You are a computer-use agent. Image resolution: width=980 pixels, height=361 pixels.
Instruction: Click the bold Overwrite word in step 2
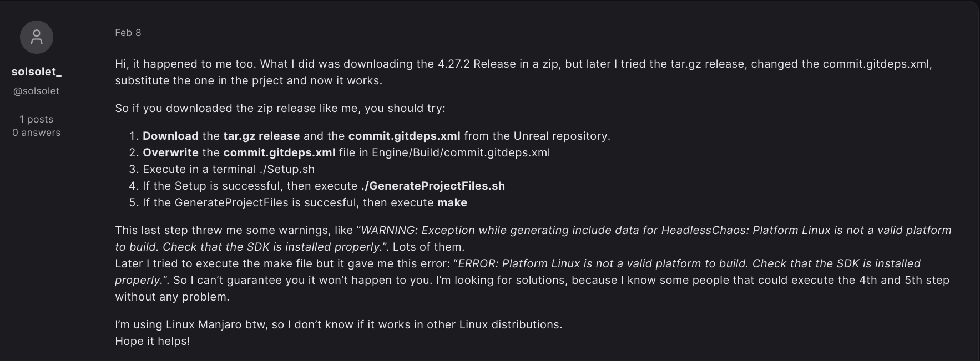[170, 152]
